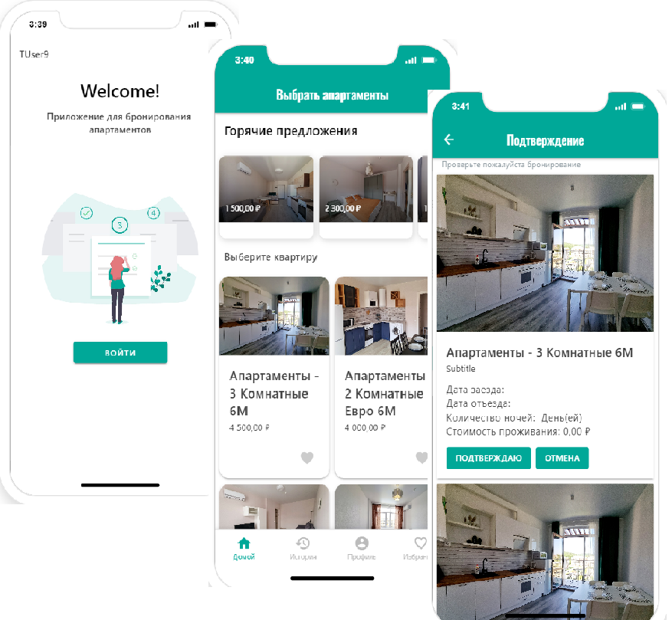672x620 pixels.
Task: Open the Избранное heart outline tab
Action: (x=421, y=543)
